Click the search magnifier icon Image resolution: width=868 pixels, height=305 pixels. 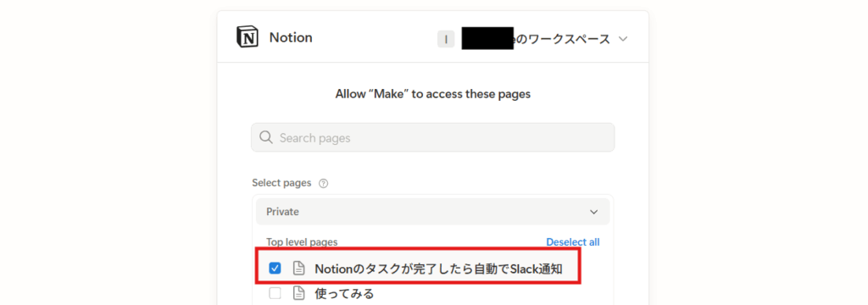(265, 137)
